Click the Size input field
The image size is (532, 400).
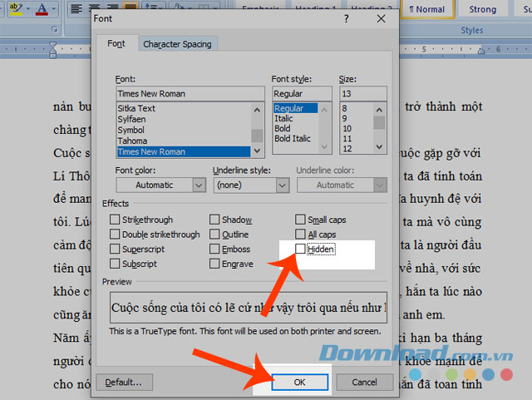pyautogui.click(x=362, y=94)
